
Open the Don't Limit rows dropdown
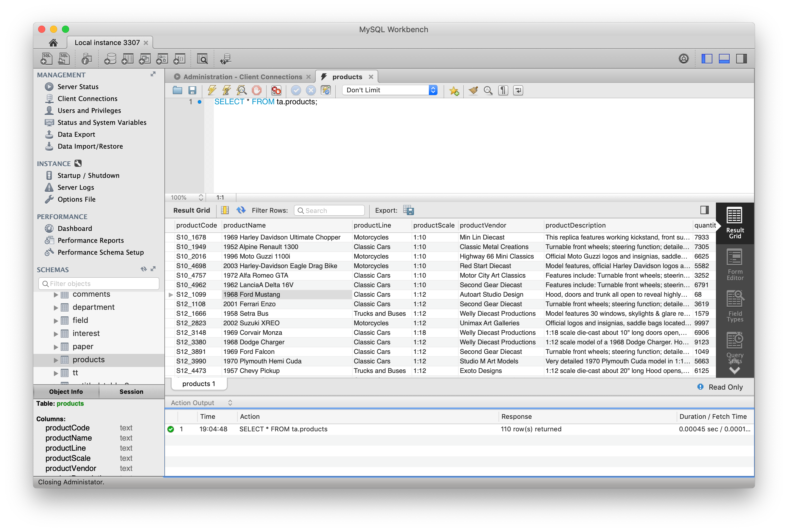point(433,90)
